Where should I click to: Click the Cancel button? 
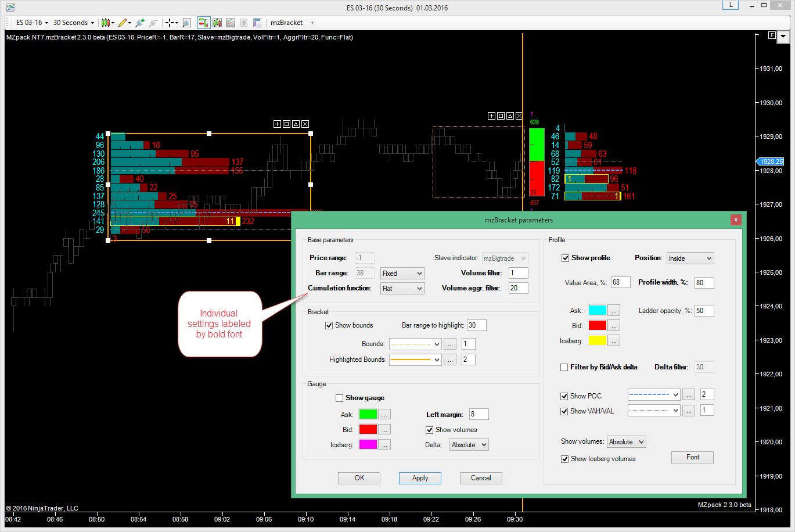481,478
